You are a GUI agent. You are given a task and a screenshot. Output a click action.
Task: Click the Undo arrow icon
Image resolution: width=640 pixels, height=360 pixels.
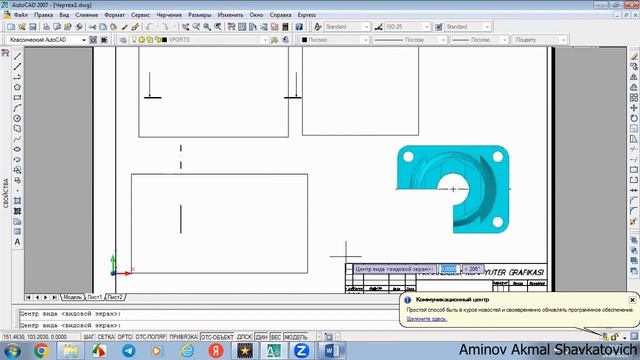(x=149, y=27)
